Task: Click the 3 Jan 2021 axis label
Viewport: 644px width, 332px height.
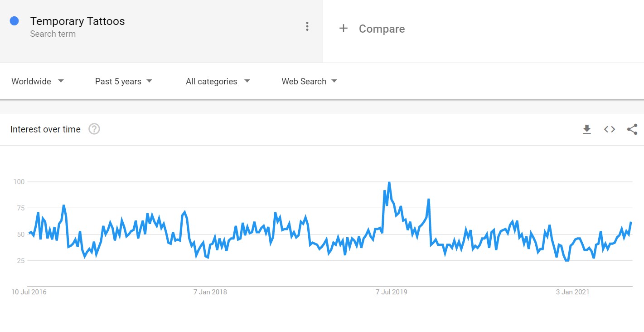Action: (573, 292)
